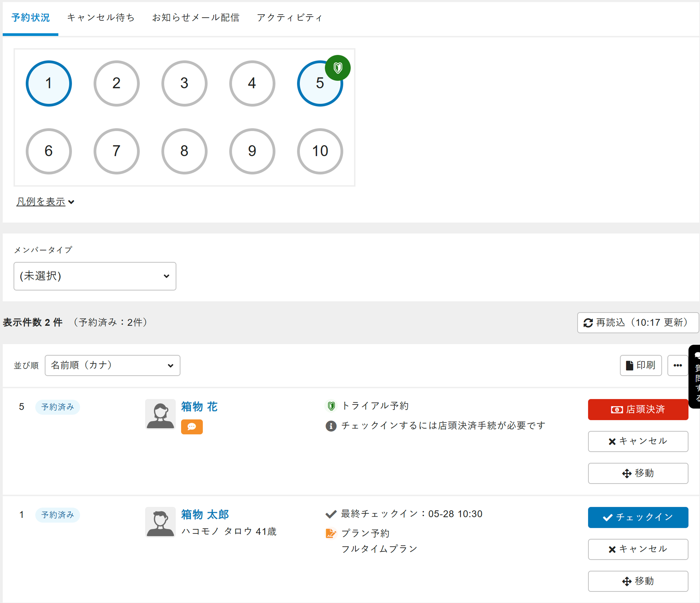Open the メンバータイプ (未選択) dropdown
This screenshot has height=603, width=700.
(95, 276)
